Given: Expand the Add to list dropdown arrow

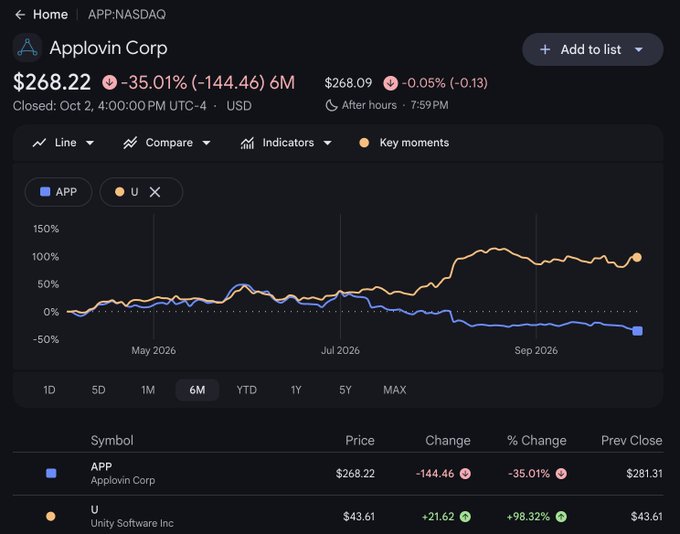Looking at the screenshot, I should pos(638,49).
